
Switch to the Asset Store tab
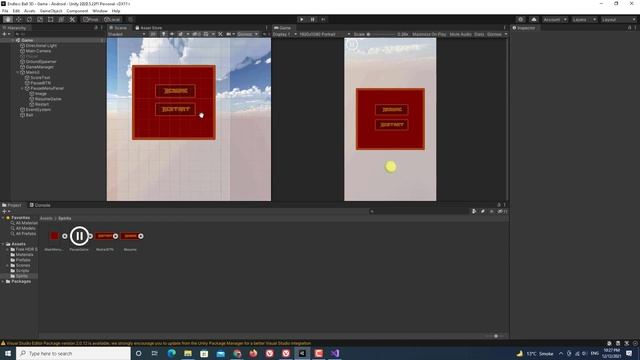pos(149,28)
